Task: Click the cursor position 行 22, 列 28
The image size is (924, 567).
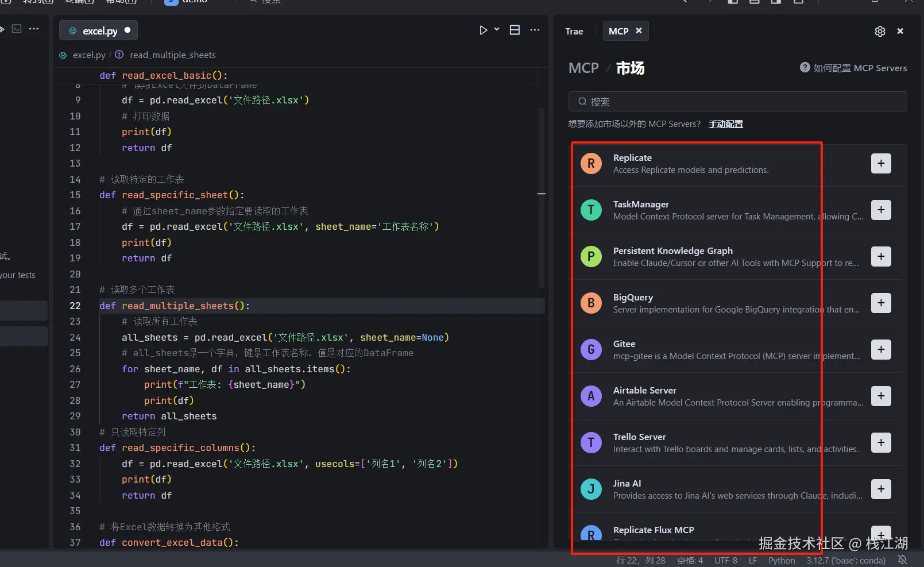Action: coord(640,560)
